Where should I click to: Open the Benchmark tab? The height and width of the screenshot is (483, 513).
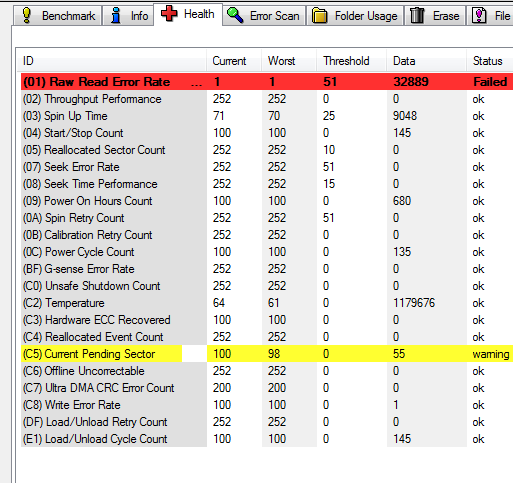(57, 16)
